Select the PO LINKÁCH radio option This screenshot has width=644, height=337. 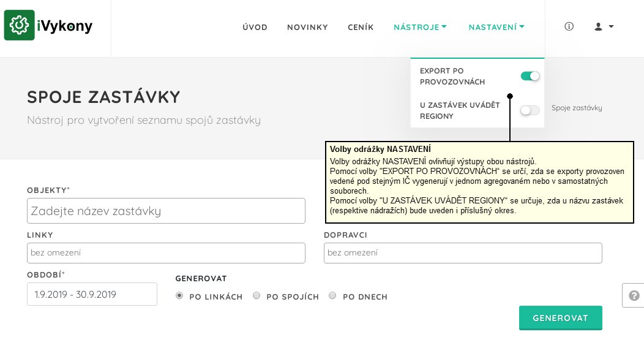click(x=179, y=295)
